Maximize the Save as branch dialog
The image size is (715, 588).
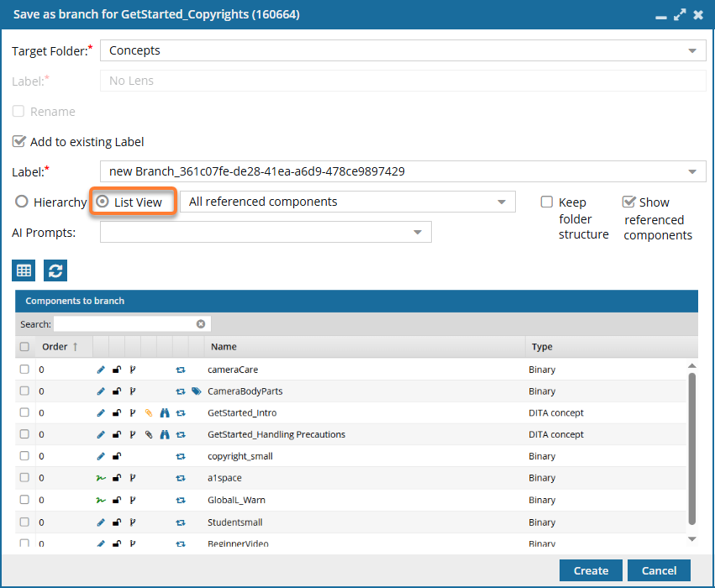pyautogui.click(x=680, y=14)
